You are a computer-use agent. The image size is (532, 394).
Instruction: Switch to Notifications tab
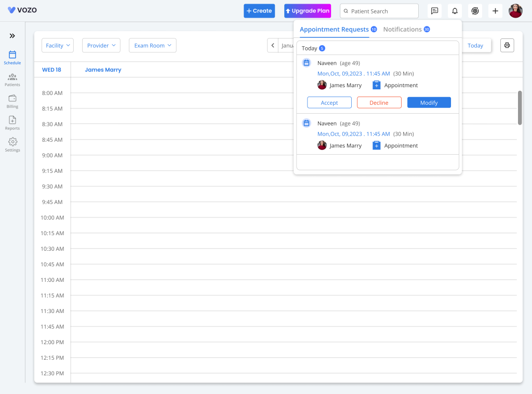point(403,30)
